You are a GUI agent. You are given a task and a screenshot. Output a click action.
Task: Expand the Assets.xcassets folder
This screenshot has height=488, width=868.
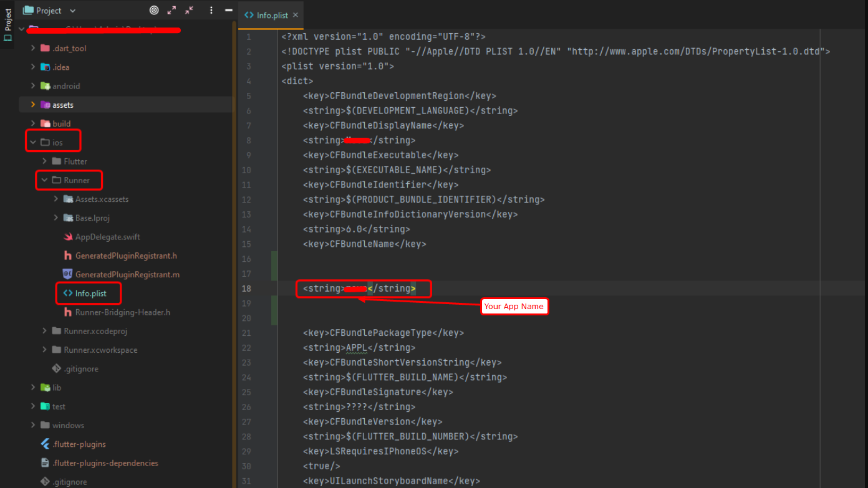click(56, 199)
